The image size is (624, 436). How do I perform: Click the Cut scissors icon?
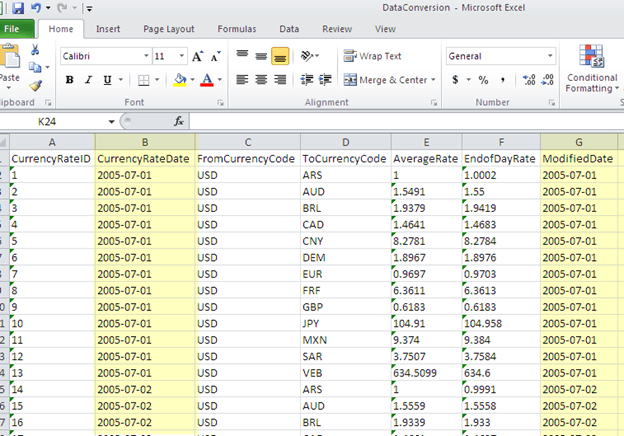[x=35, y=50]
